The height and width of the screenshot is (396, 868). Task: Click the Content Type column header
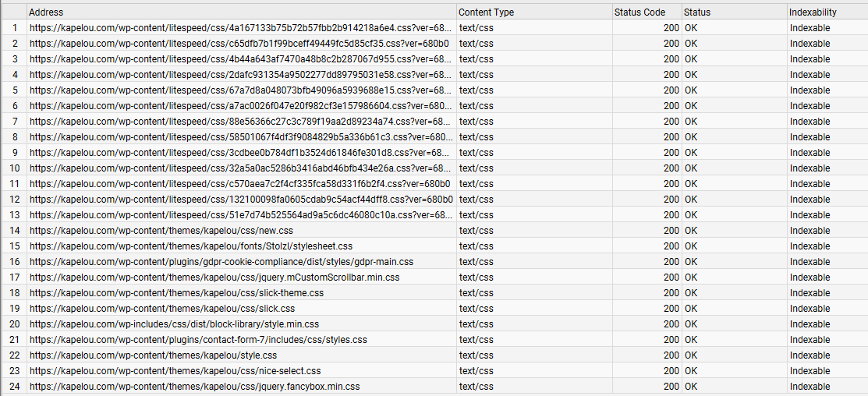point(534,12)
